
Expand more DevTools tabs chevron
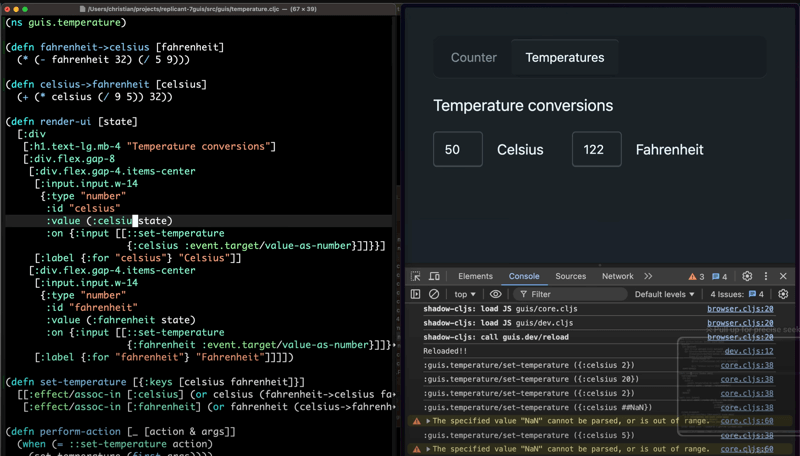pyautogui.click(x=648, y=276)
